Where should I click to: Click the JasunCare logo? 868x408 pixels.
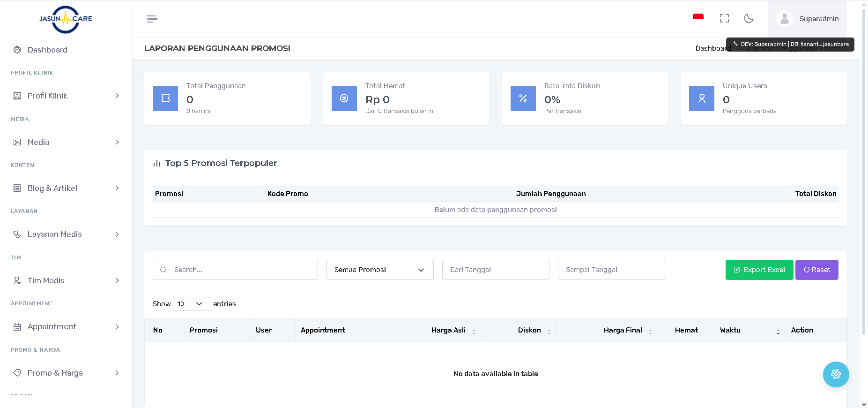tap(66, 19)
